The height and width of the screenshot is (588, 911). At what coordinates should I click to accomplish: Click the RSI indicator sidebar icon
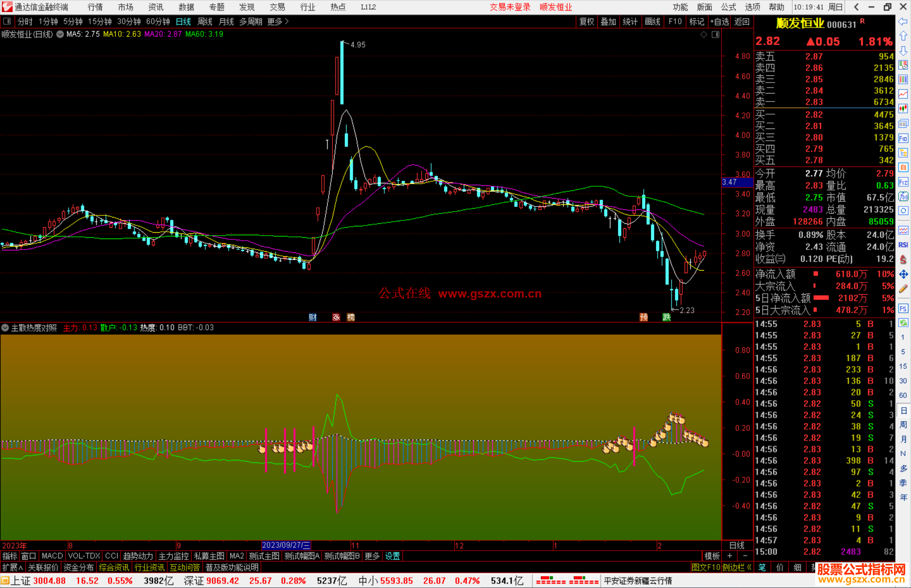[x=903, y=245]
